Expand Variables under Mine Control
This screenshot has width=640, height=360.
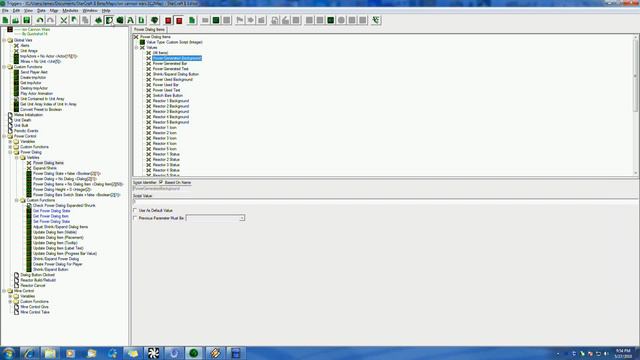click(x=11, y=296)
